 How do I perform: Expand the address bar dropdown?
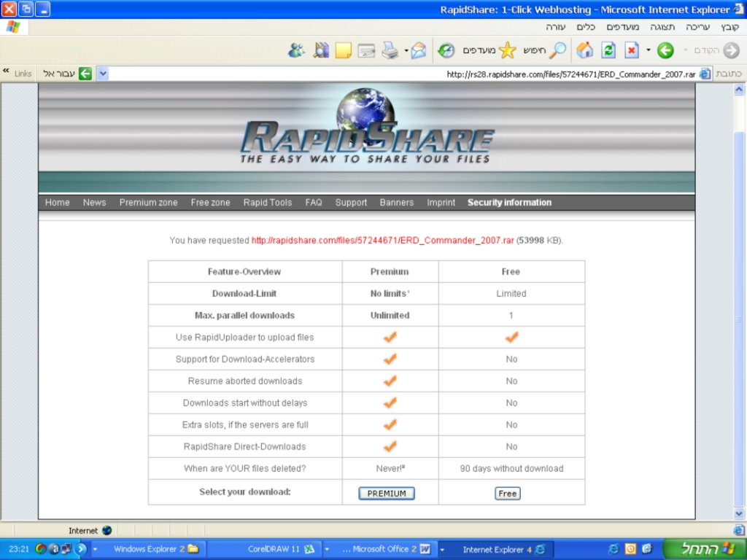(x=103, y=74)
